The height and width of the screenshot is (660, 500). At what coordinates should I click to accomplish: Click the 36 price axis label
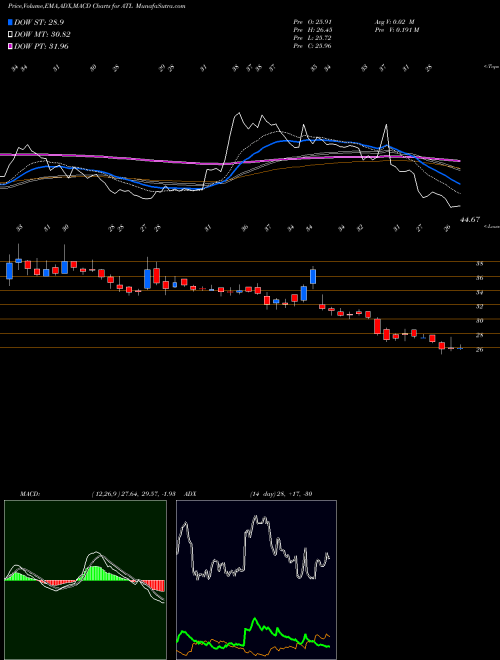(x=479, y=278)
